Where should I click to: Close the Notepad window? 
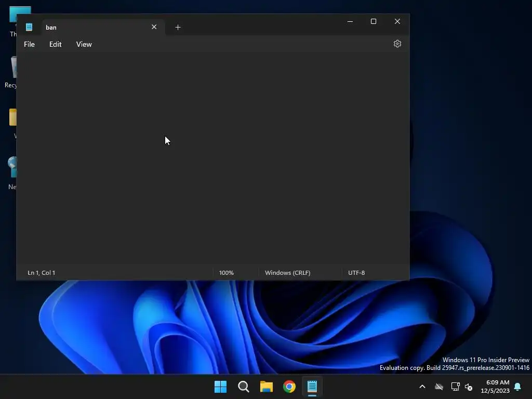pyautogui.click(x=397, y=21)
